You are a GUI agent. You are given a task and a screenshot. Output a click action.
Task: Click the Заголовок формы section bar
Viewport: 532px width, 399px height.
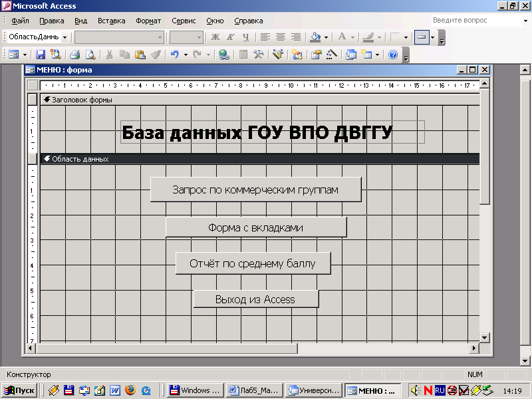pyautogui.click(x=259, y=100)
